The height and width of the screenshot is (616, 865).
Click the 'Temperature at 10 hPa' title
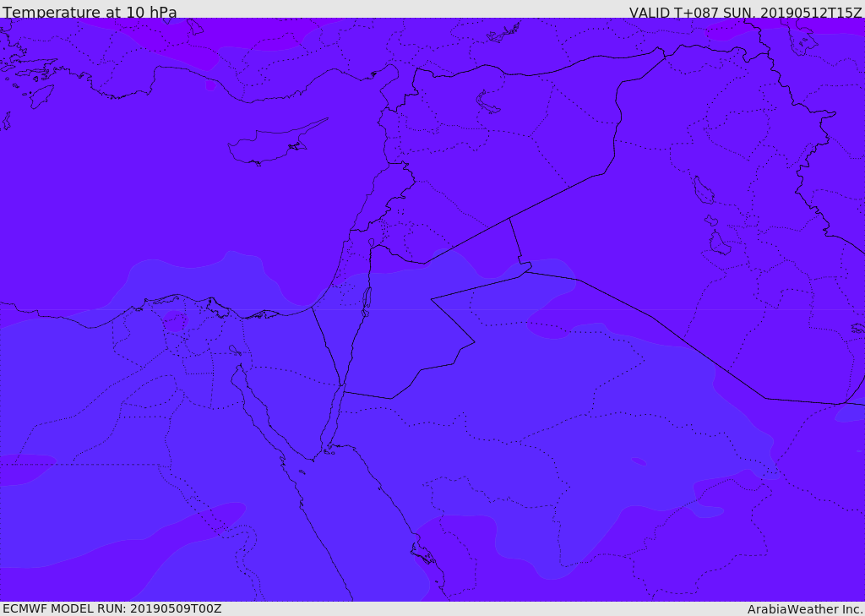coord(90,12)
